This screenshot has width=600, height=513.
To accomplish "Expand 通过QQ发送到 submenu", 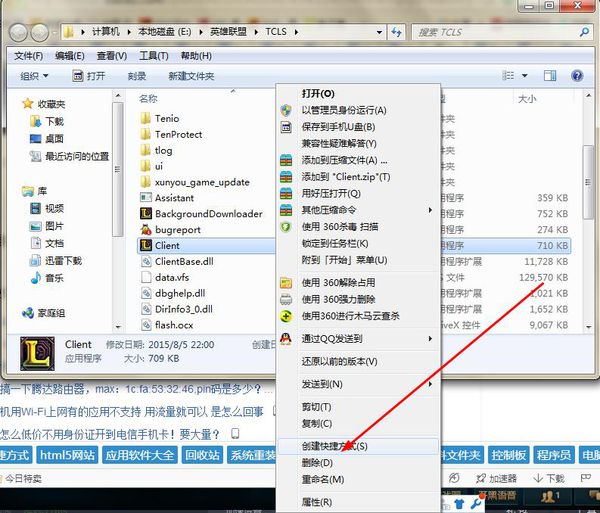I will pyautogui.click(x=358, y=339).
